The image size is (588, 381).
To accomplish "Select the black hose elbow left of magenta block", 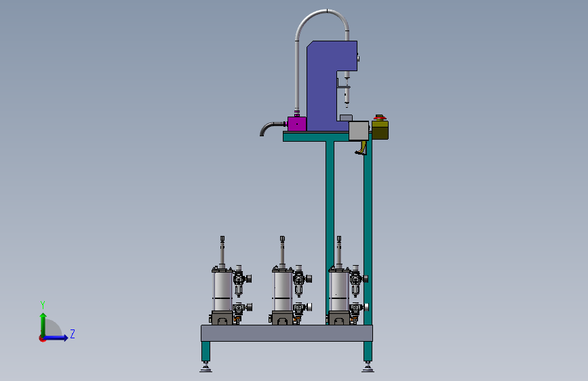I will pyautogui.click(x=272, y=127).
